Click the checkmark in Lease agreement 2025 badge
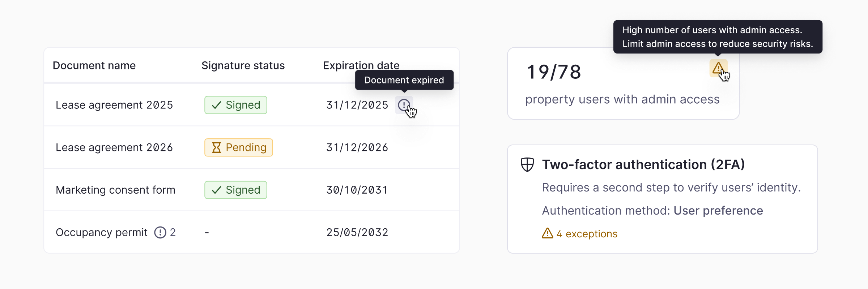Viewport: 868px width, 289px height. (x=216, y=105)
